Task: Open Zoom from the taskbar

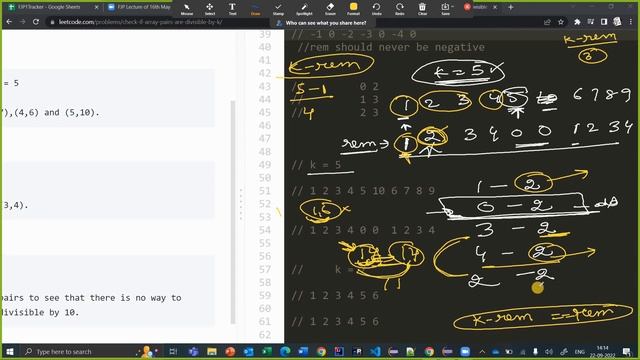Action: click(x=465, y=351)
